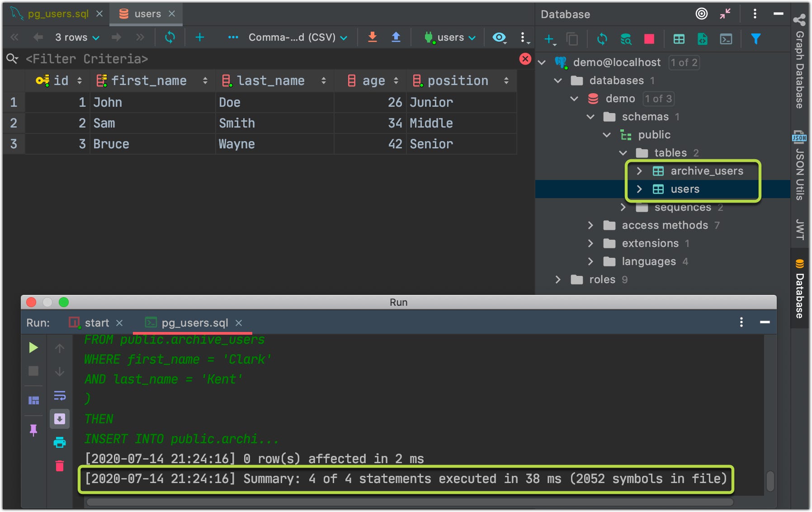
Task: Click the edit source DDL icon
Action: [702, 39]
